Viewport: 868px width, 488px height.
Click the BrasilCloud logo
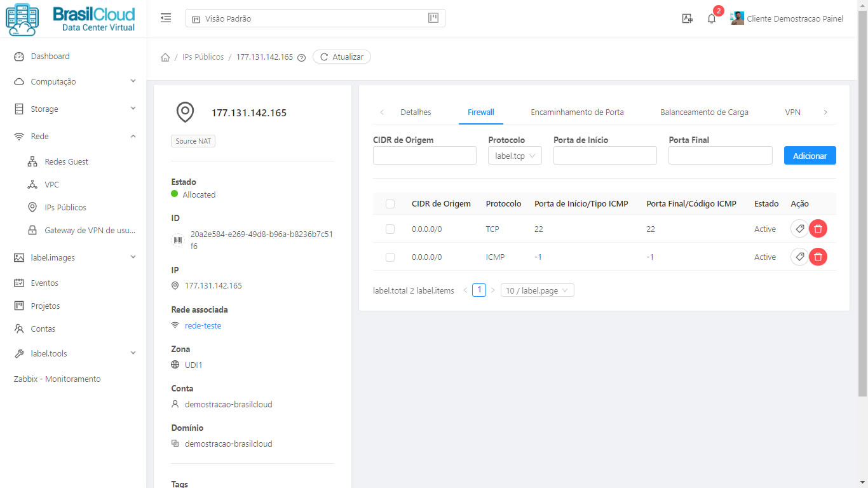(x=71, y=19)
